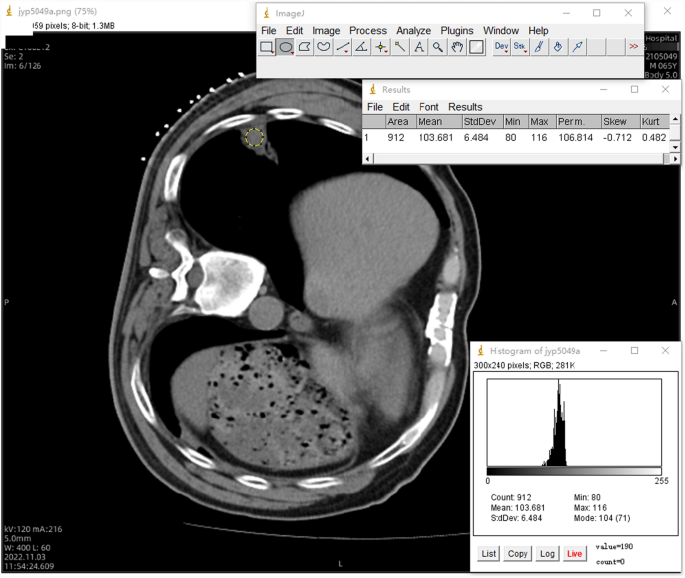Screen dimensions: 685x578
Task: Click the Histogram window microscope title icon
Action: tap(481, 350)
